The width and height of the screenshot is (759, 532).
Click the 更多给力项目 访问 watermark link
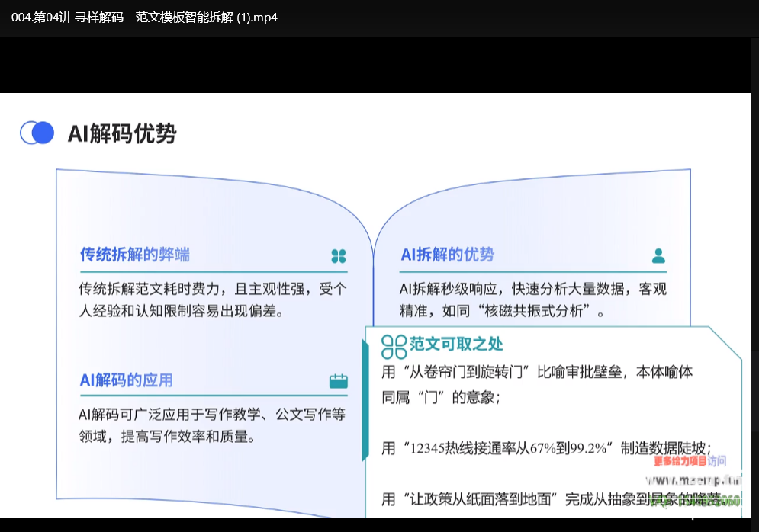click(690, 460)
